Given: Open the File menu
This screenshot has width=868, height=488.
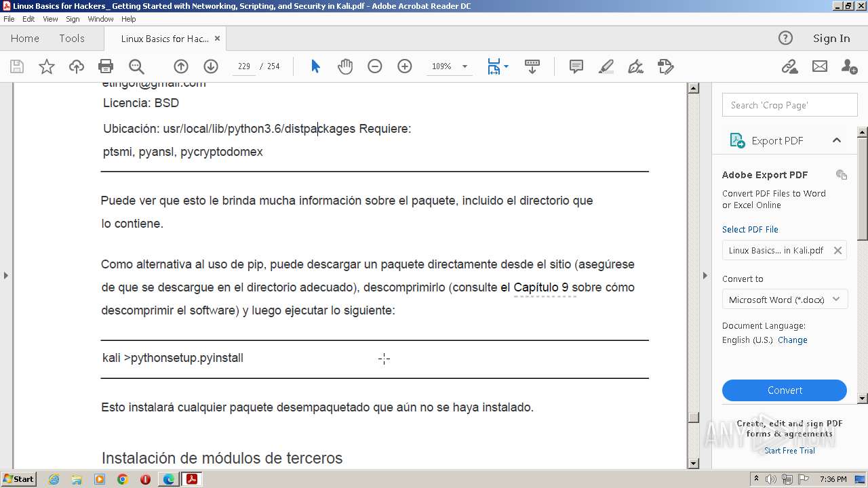Looking at the screenshot, I should point(9,19).
